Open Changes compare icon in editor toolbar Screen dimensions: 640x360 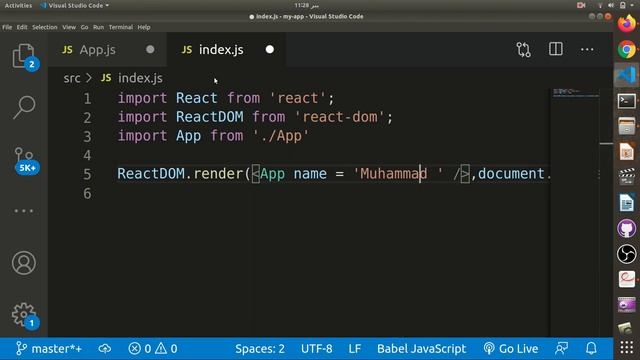point(523,50)
